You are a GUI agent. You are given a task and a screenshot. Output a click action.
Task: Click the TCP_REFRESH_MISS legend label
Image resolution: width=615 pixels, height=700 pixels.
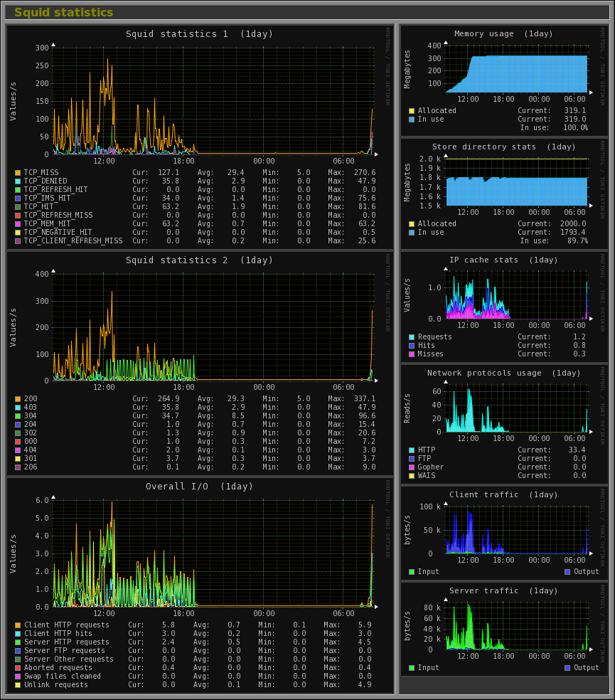(58, 215)
